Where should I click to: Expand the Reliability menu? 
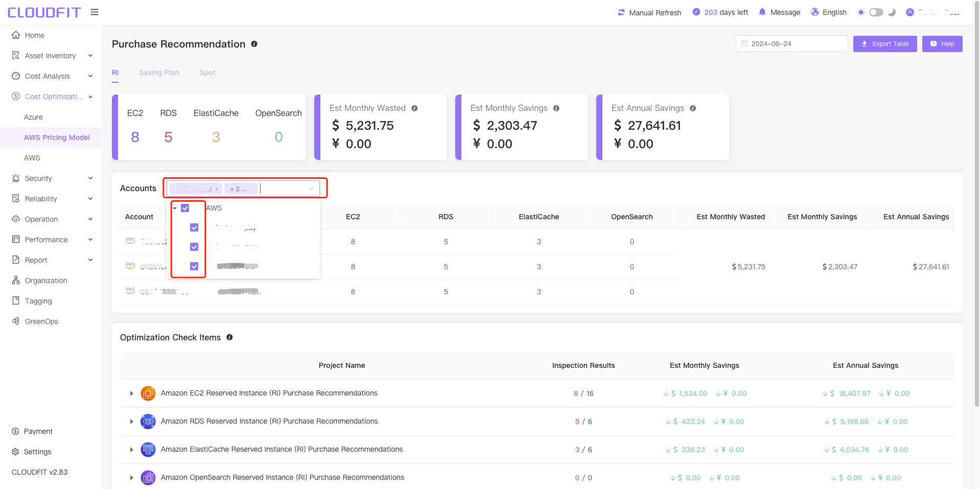point(90,198)
